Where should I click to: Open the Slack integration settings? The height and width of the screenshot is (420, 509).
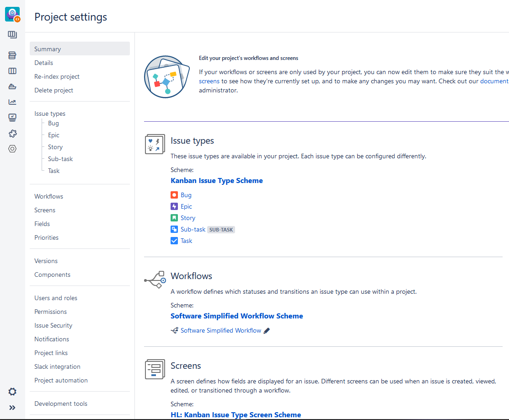57,366
